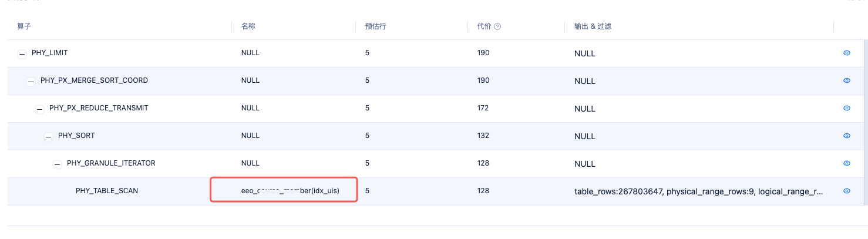The height and width of the screenshot is (239, 868).
Task: Collapse the PHY_GRANULE_ITERATOR node
Action: (x=58, y=164)
